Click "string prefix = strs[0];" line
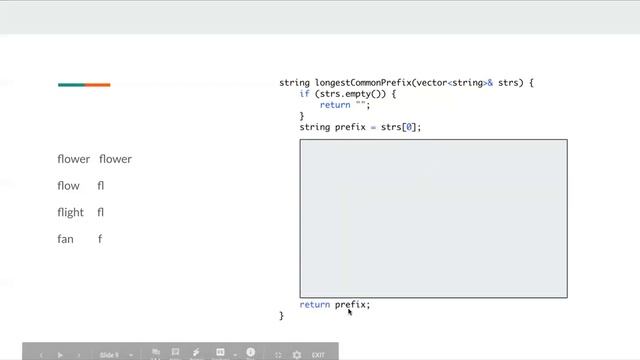The width and height of the screenshot is (640, 360). (x=360, y=127)
